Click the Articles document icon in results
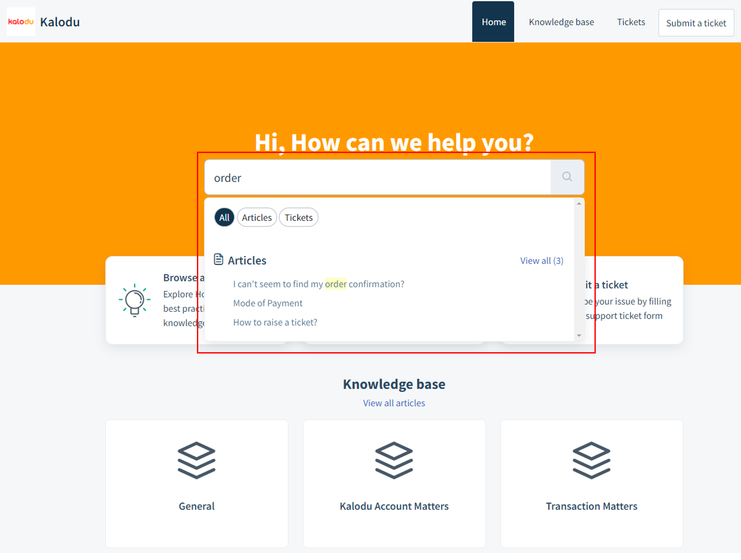This screenshot has width=741, height=560. pos(218,260)
